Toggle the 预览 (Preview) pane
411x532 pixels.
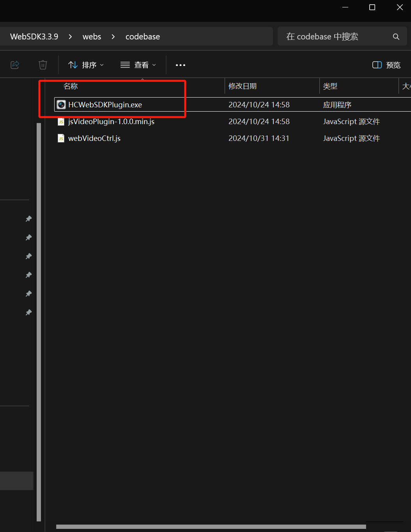tap(386, 65)
